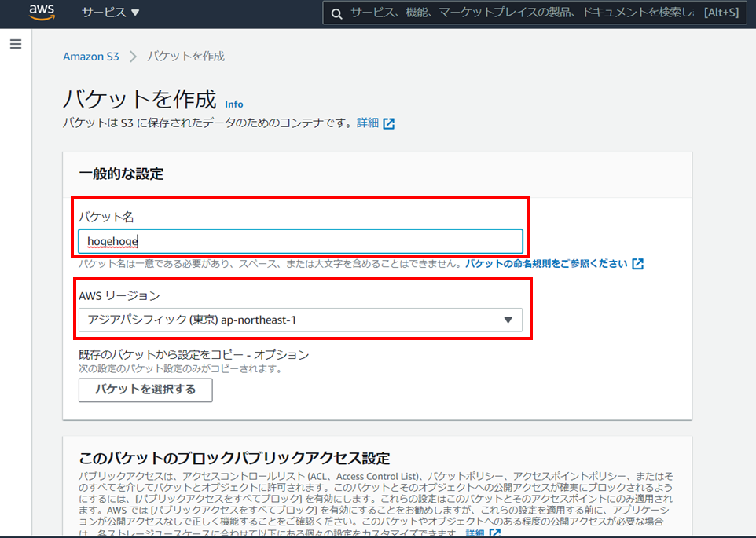
Task: Open バケットの命名規則をご参照ください link
Action: tap(546, 263)
